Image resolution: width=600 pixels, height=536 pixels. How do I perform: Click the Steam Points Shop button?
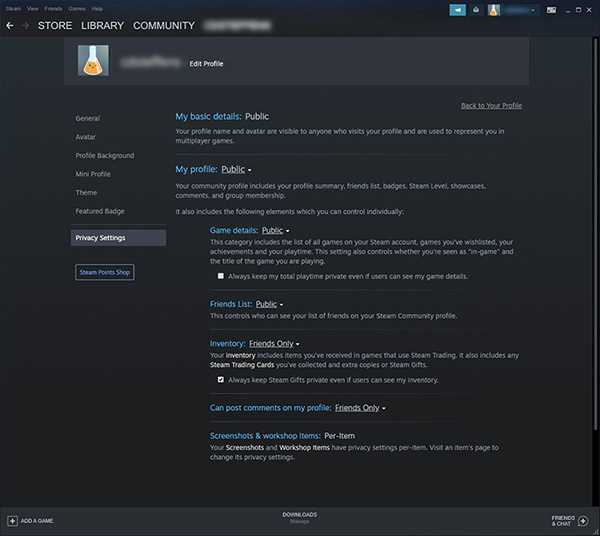[104, 272]
